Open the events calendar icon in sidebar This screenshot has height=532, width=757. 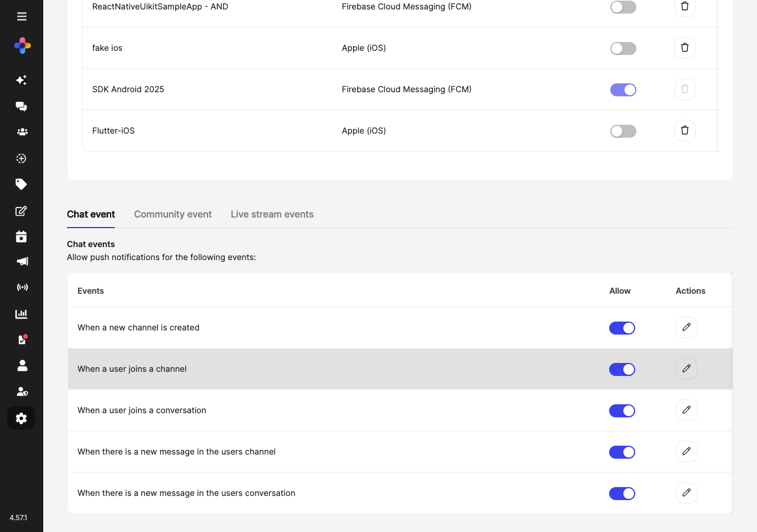(x=21, y=236)
